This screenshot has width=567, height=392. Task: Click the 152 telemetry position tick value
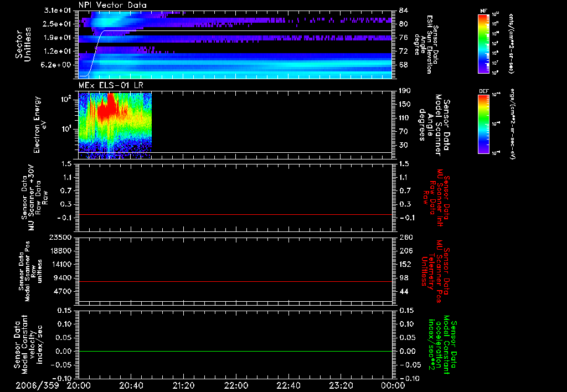coord(405,264)
